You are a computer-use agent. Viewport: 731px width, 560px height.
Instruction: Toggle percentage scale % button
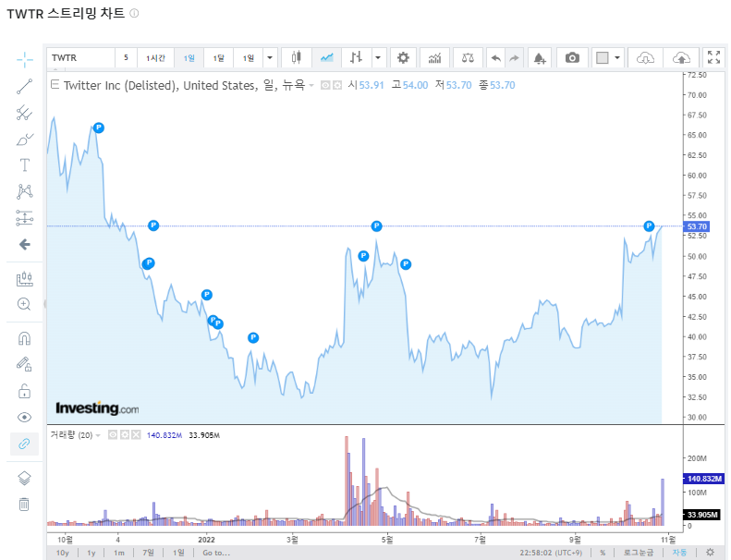click(x=603, y=553)
